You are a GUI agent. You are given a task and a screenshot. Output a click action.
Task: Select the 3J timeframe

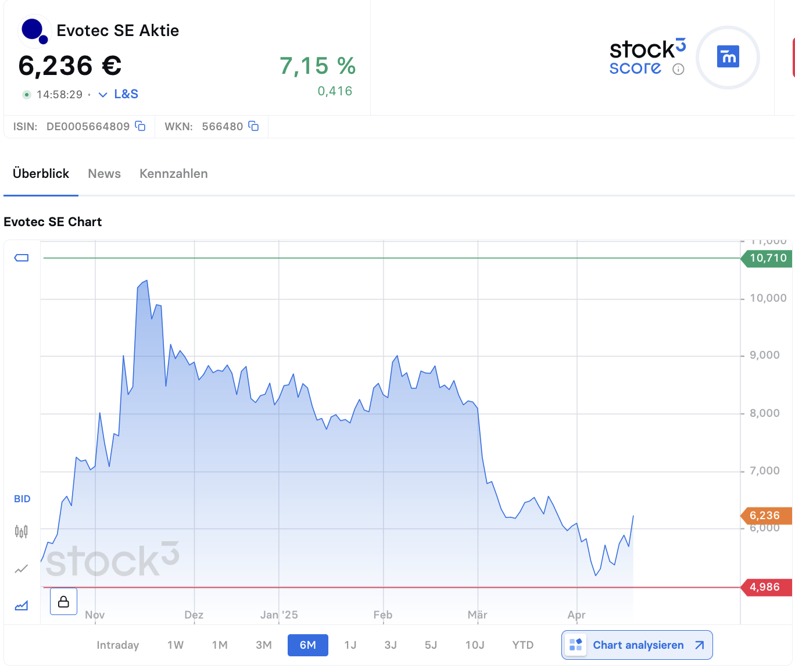pos(391,645)
